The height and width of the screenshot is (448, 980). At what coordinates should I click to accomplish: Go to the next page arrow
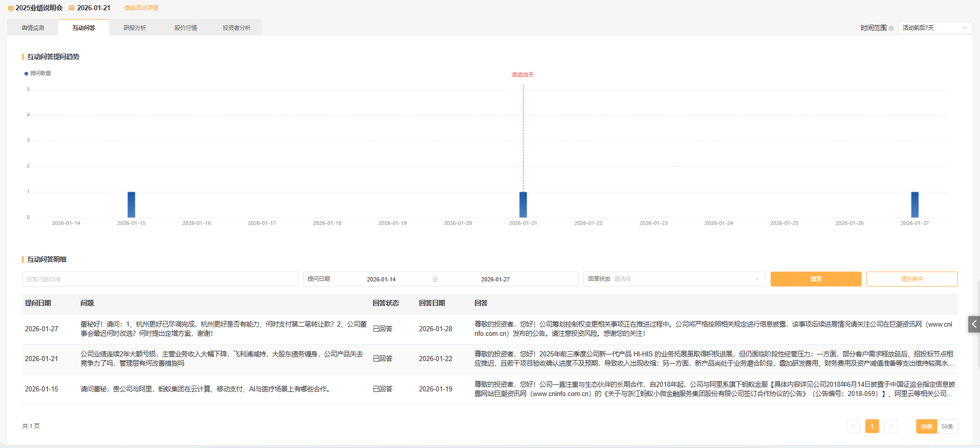[890, 426]
